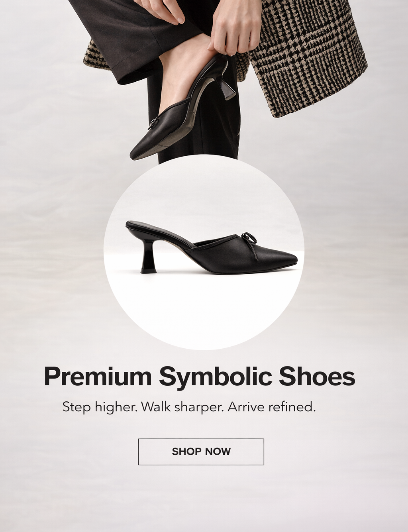Click the SHOP NOW button

[x=201, y=452]
